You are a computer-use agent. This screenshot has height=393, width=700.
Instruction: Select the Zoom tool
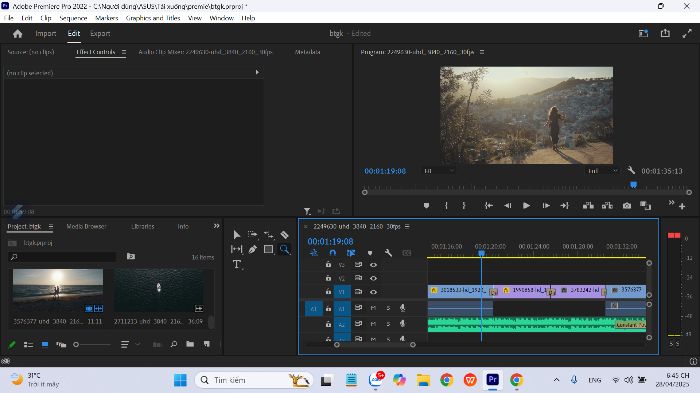tap(284, 249)
